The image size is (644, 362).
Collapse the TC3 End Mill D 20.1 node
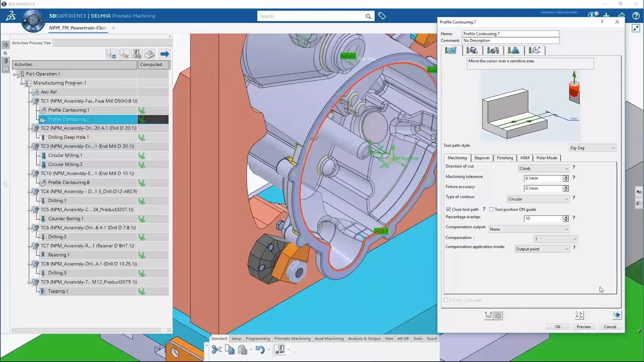coord(30,146)
